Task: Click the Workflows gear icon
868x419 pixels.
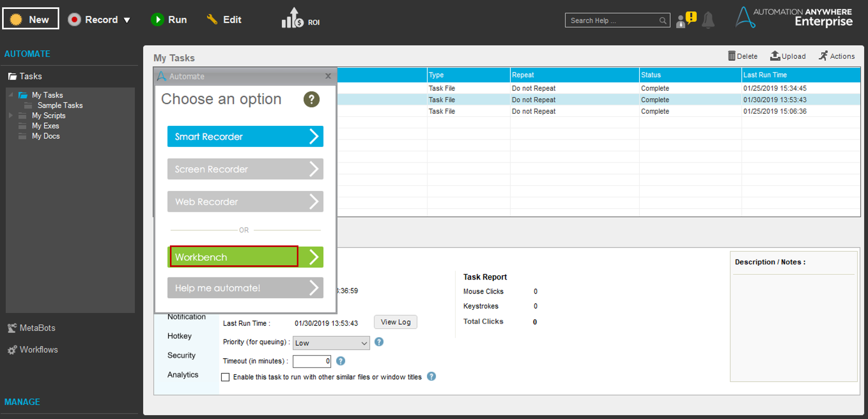Action: tap(12, 350)
